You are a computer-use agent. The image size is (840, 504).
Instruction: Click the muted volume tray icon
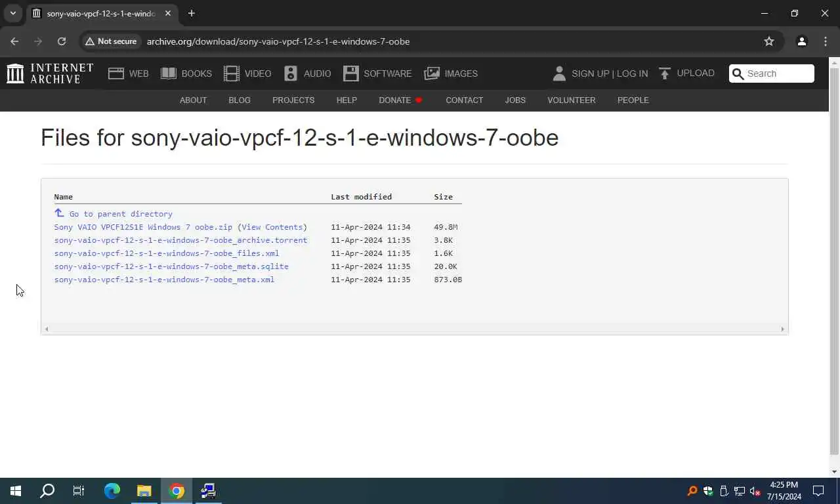coord(755,491)
